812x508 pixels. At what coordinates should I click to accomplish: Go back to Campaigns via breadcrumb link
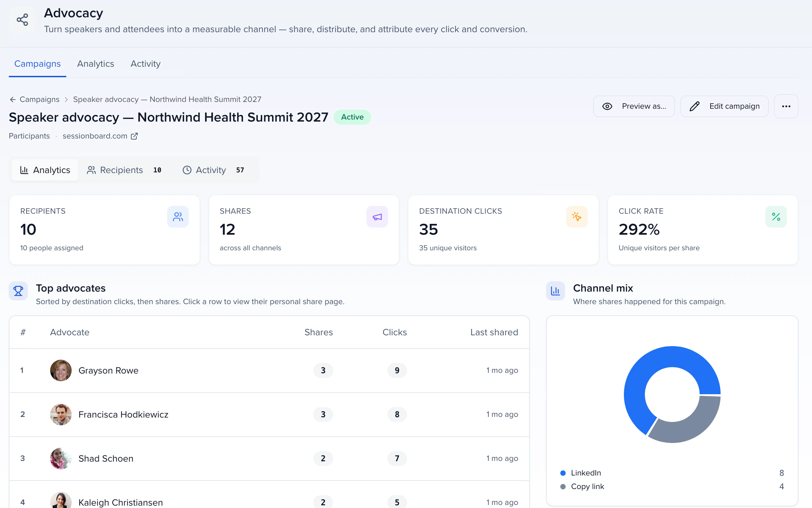(x=40, y=100)
